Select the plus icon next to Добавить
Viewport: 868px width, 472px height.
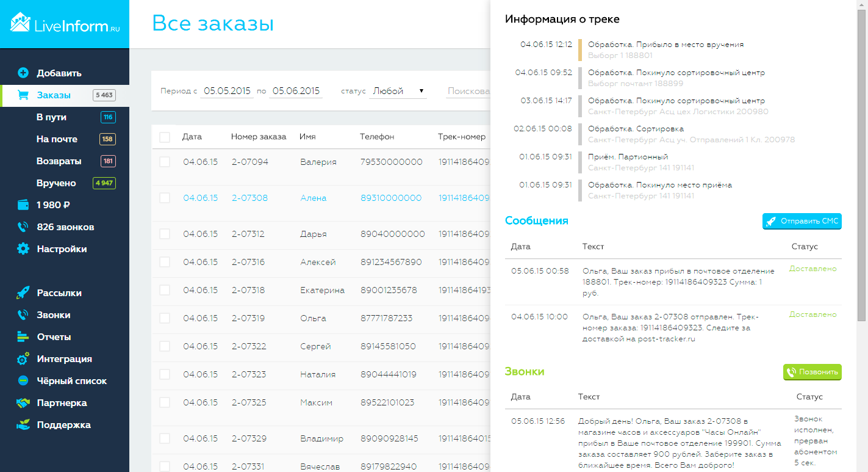(23, 72)
